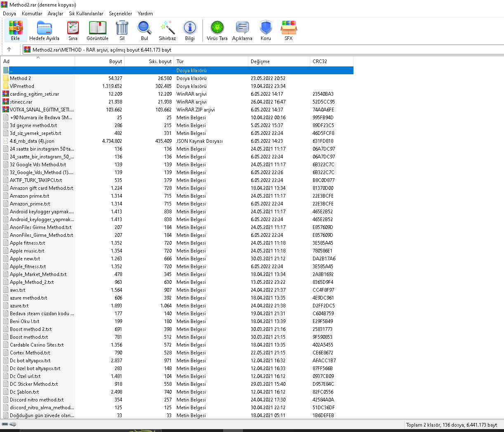
Task: Open the Dosya menu
Action: [9, 14]
